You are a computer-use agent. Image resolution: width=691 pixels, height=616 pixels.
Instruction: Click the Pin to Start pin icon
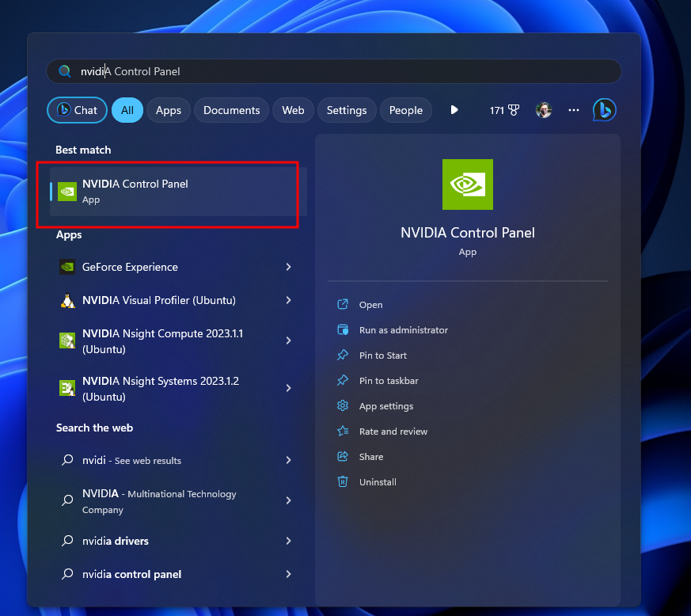tap(343, 355)
